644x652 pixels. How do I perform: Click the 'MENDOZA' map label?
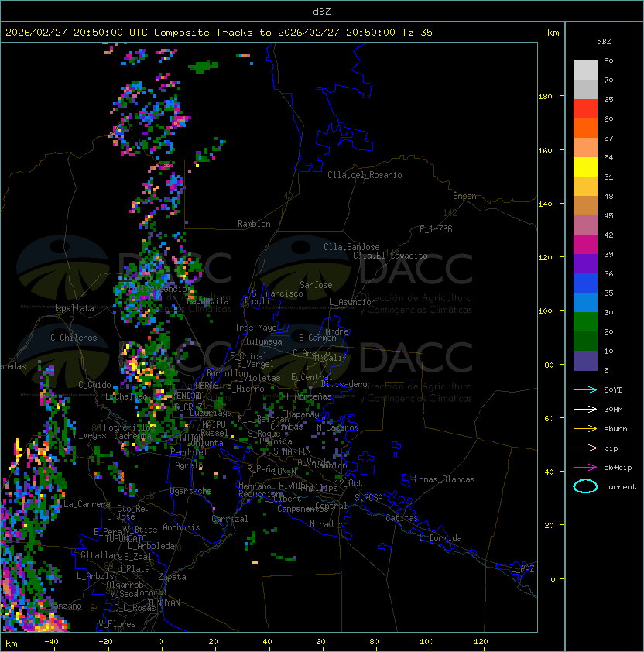[x=188, y=396]
